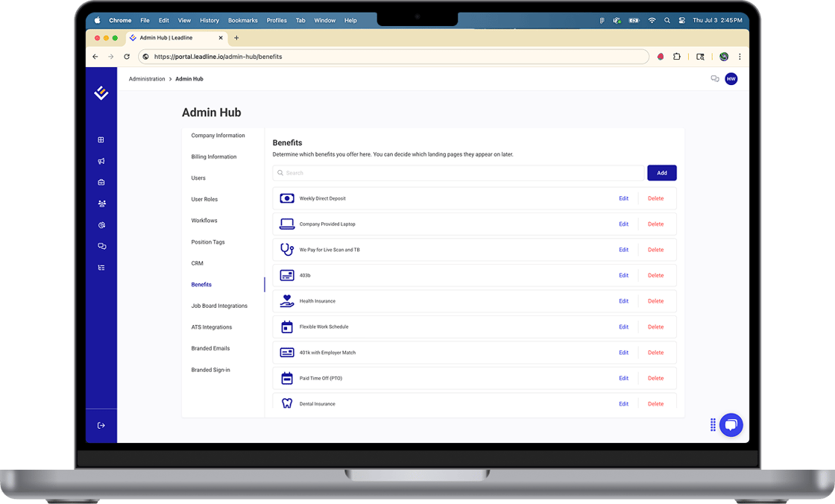Open the chat widget bubble bottom right
Screen dimensions: 835x504
click(731, 425)
